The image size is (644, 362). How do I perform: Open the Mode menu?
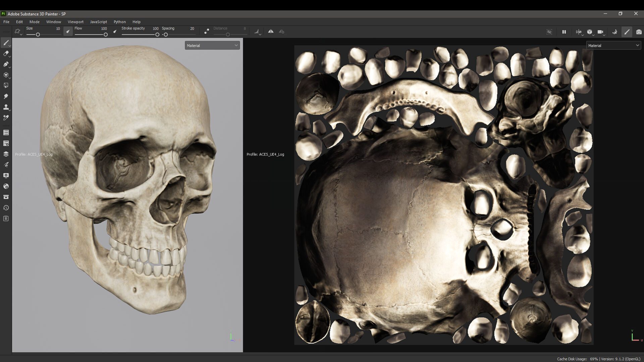(35, 22)
